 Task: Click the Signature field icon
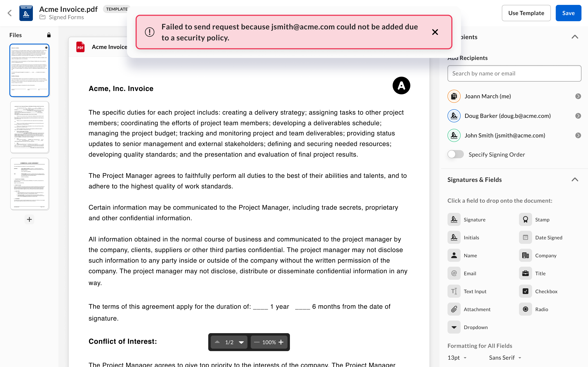(x=454, y=219)
